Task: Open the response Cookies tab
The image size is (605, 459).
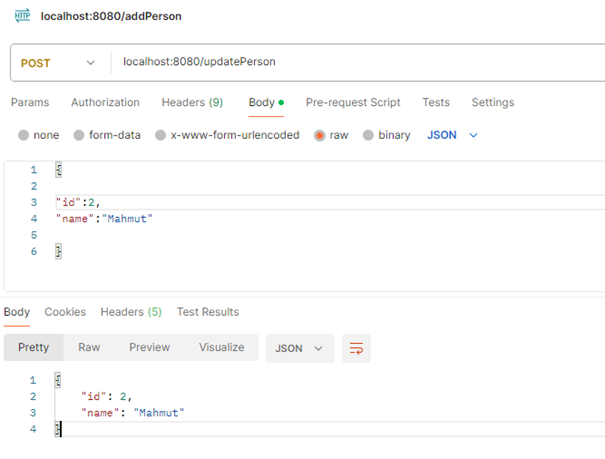Action: click(x=65, y=312)
